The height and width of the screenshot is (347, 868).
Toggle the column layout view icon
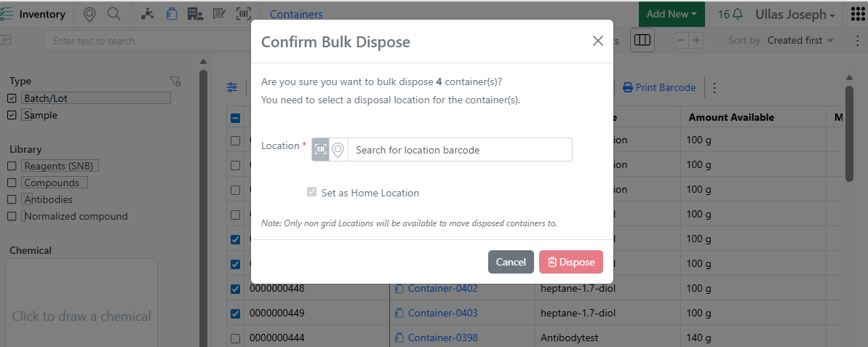click(642, 41)
